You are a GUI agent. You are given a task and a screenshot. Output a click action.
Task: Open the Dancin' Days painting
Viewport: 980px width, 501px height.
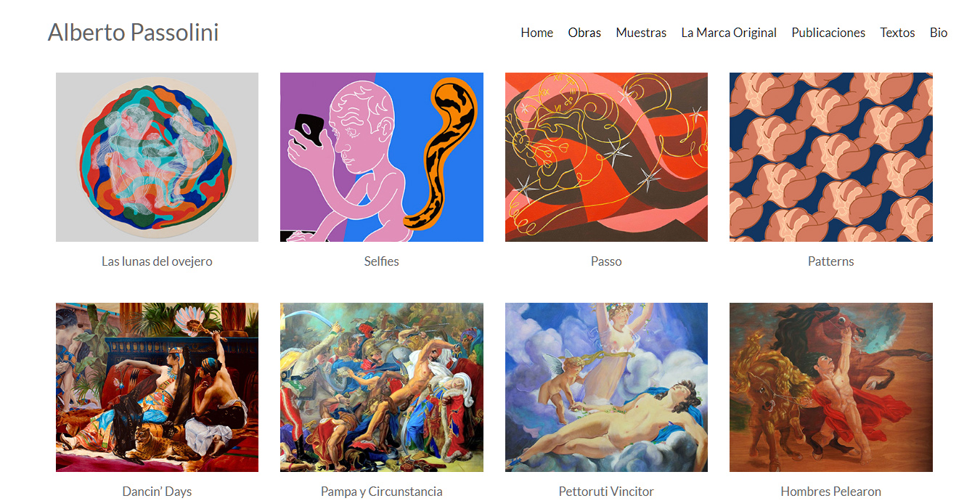pos(157,388)
